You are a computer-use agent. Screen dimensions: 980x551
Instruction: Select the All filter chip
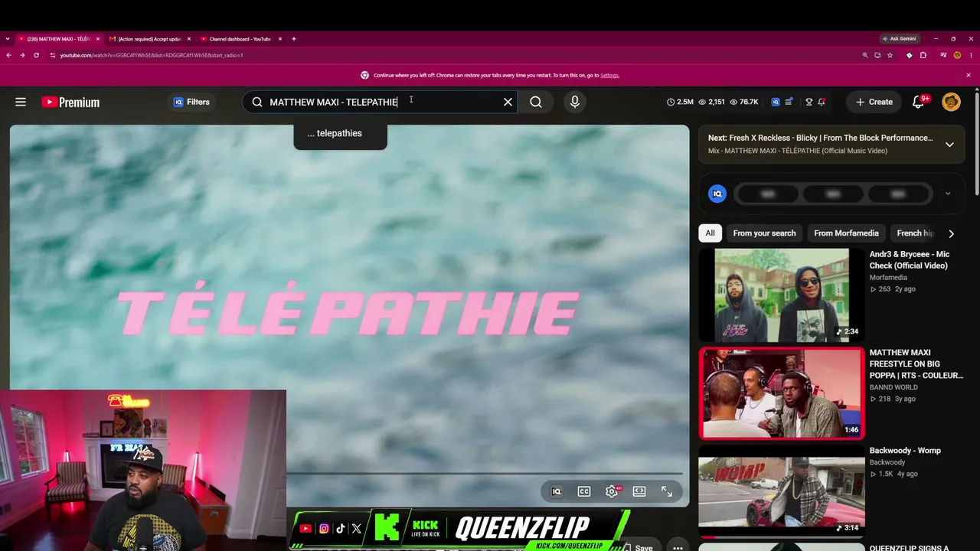click(x=710, y=233)
